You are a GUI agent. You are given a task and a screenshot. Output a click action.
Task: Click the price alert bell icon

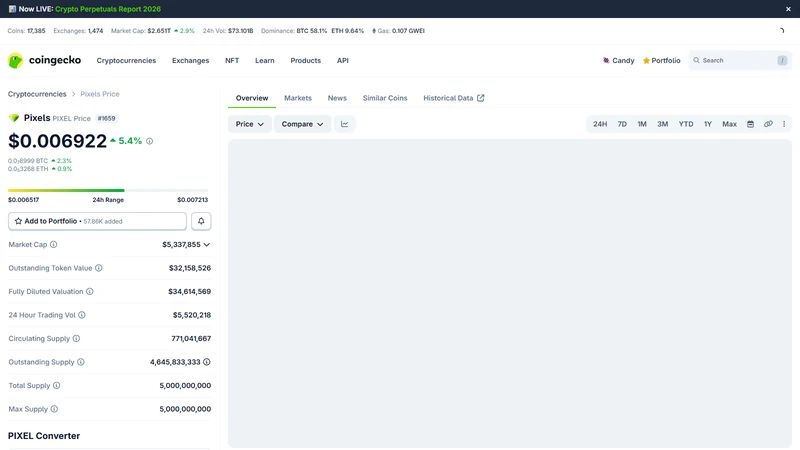pyautogui.click(x=201, y=221)
